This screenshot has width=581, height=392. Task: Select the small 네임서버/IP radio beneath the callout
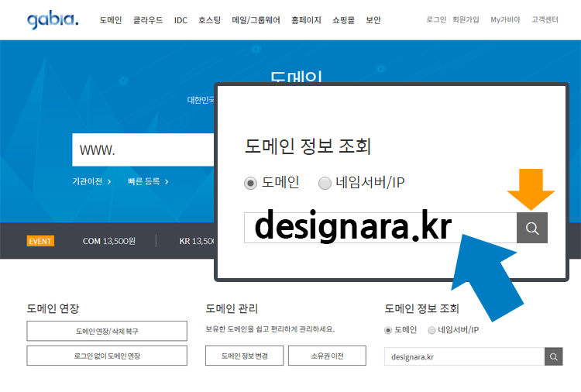tap(431, 330)
